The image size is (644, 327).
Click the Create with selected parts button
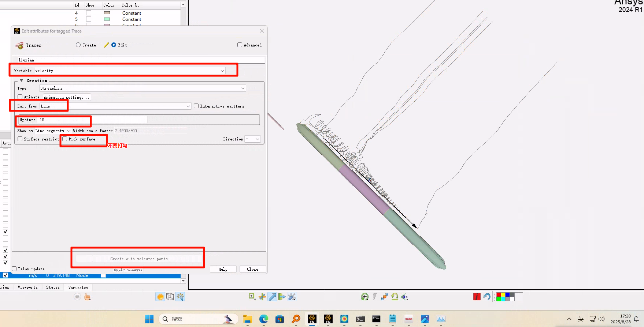[139, 259]
